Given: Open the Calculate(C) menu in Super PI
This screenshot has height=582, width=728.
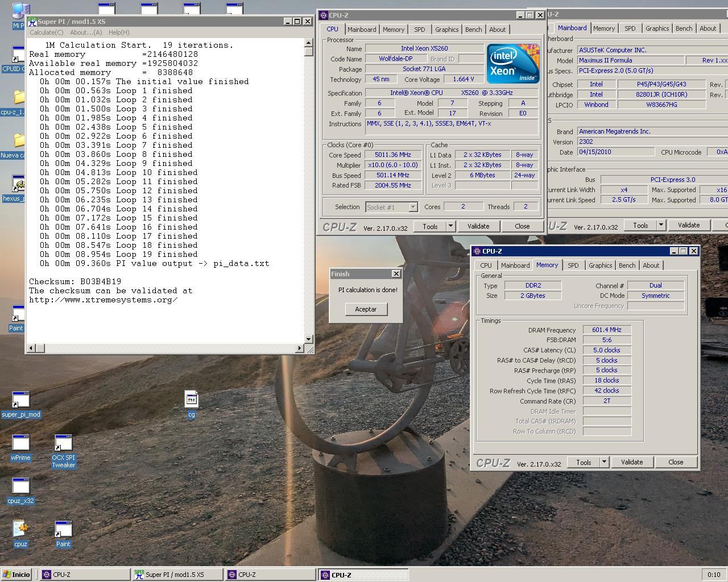Looking at the screenshot, I should (46, 32).
